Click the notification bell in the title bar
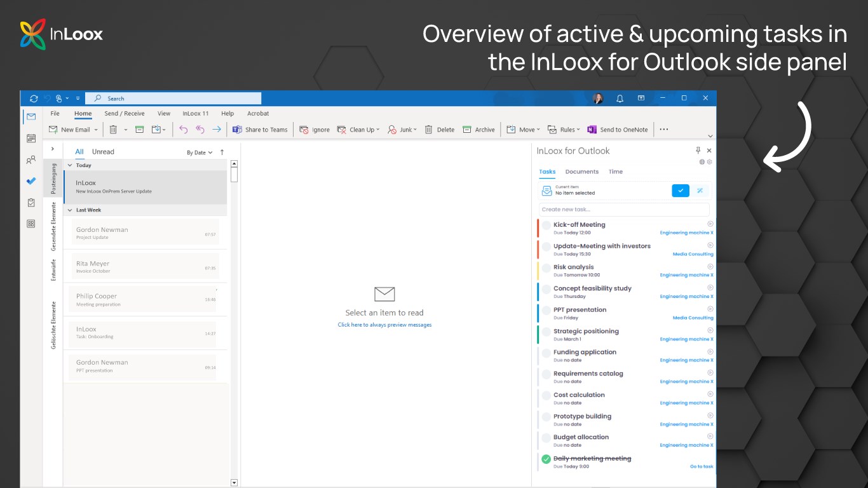The width and height of the screenshot is (868, 488). 620,98
